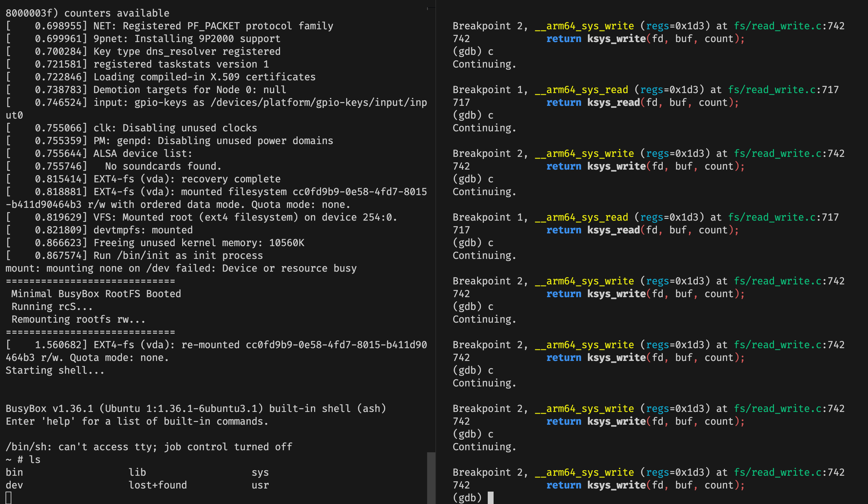Select the usr directory in ls output
The image size is (868, 504).
click(x=260, y=485)
